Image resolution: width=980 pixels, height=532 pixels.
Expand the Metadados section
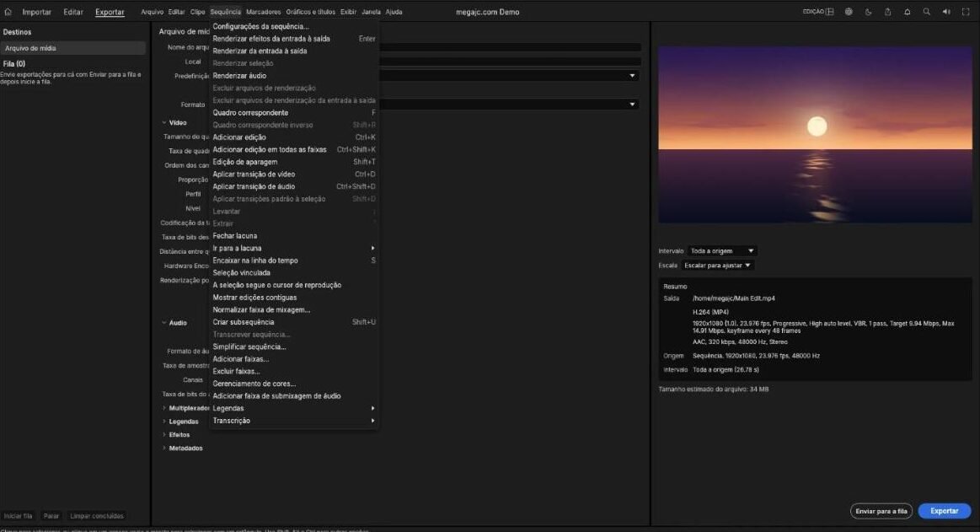click(164, 449)
